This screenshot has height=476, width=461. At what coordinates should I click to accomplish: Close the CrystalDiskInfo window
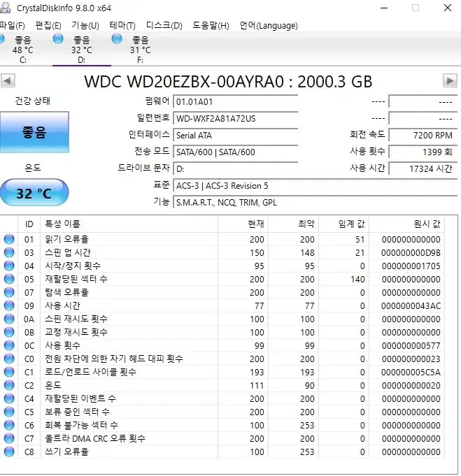448,8
